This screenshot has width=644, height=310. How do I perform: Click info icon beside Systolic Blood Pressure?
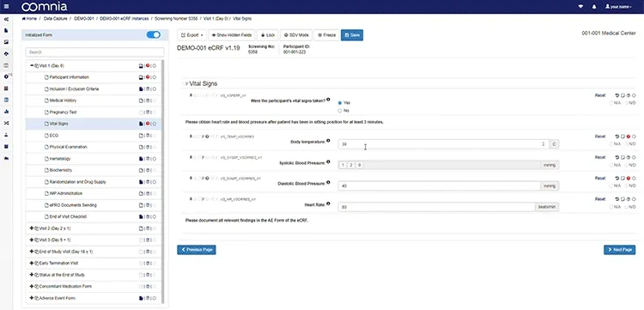coord(328,161)
